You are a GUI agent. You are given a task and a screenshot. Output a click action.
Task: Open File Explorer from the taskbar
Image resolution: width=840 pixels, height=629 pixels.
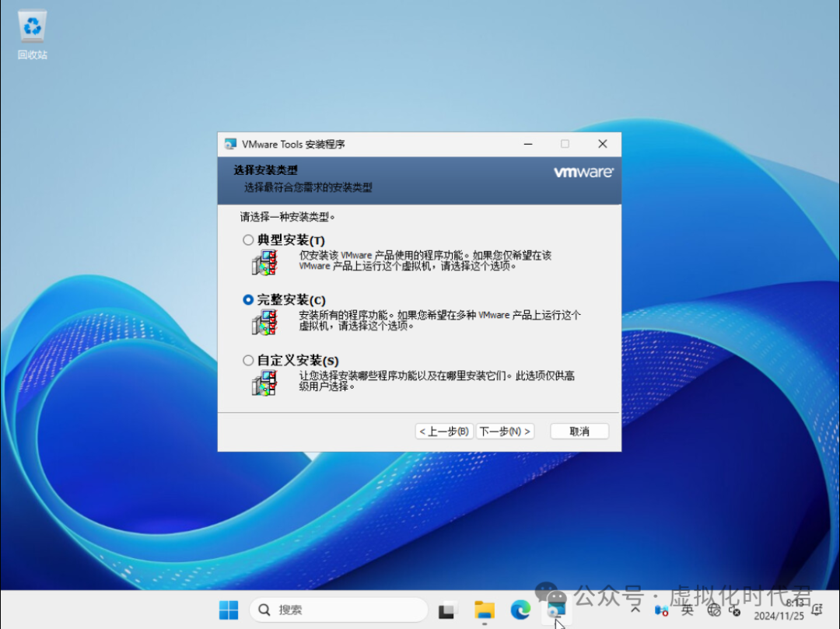pyautogui.click(x=484, y=610)
